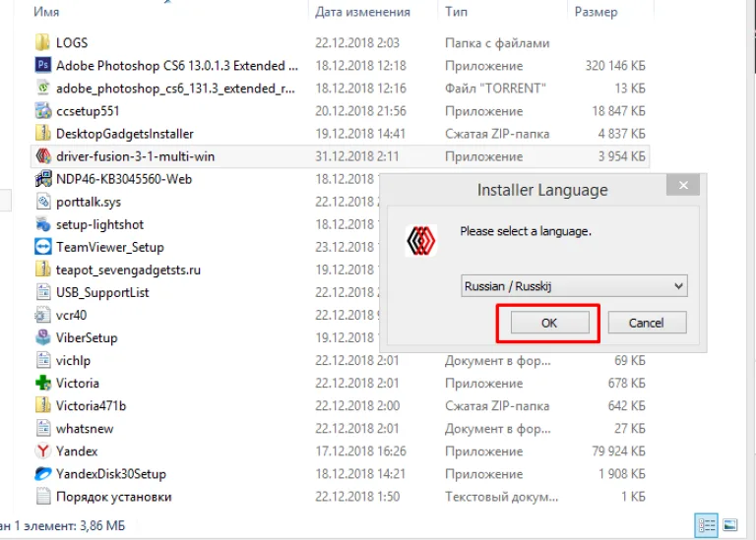The width and height of the screenshot is (756, 540).
Task: Select file name ccsetup551
Action: [x=88, y=111]
